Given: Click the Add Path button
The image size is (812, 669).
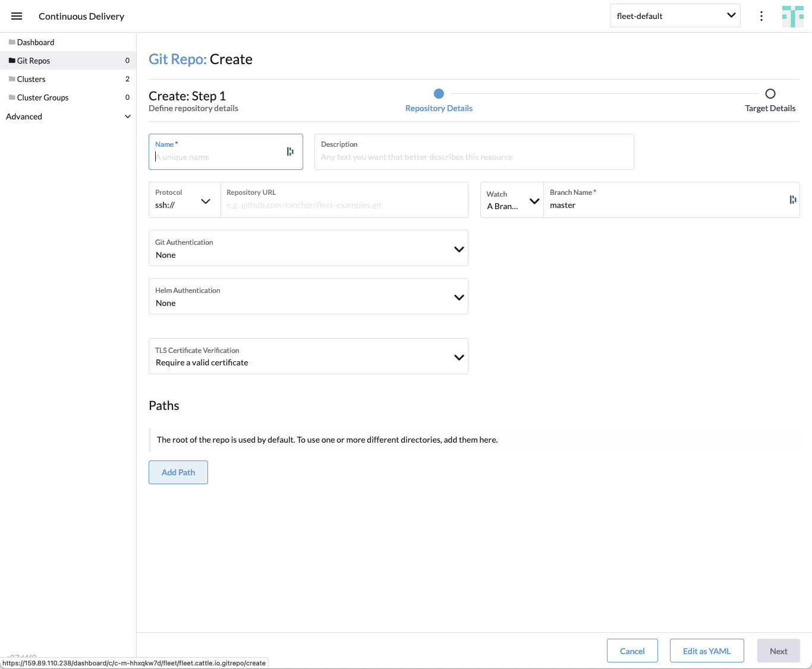Looking at the screenshot, I should tap(178, 472).
